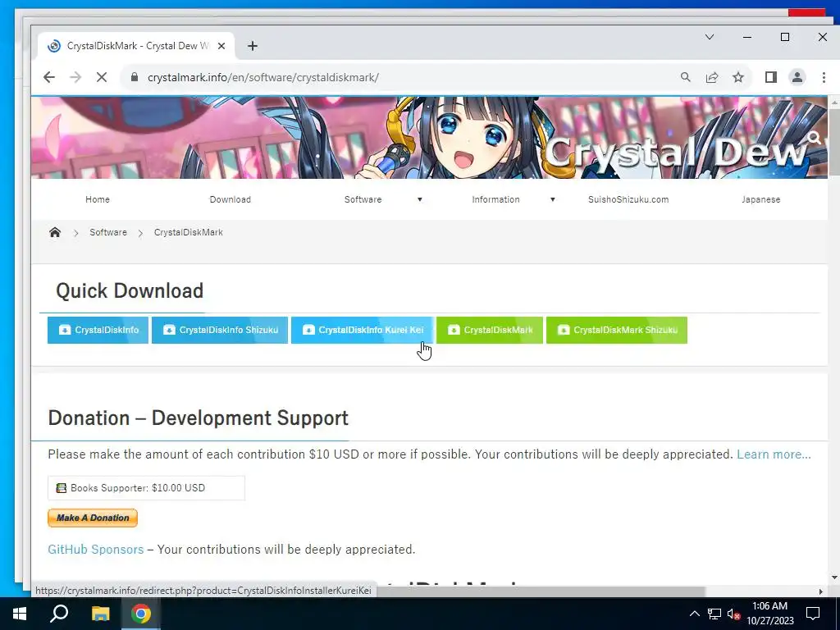Open File Explorer from taskbar
This screenshot has height=630, width=840.
pyautogui.click(x=100, y=614)
